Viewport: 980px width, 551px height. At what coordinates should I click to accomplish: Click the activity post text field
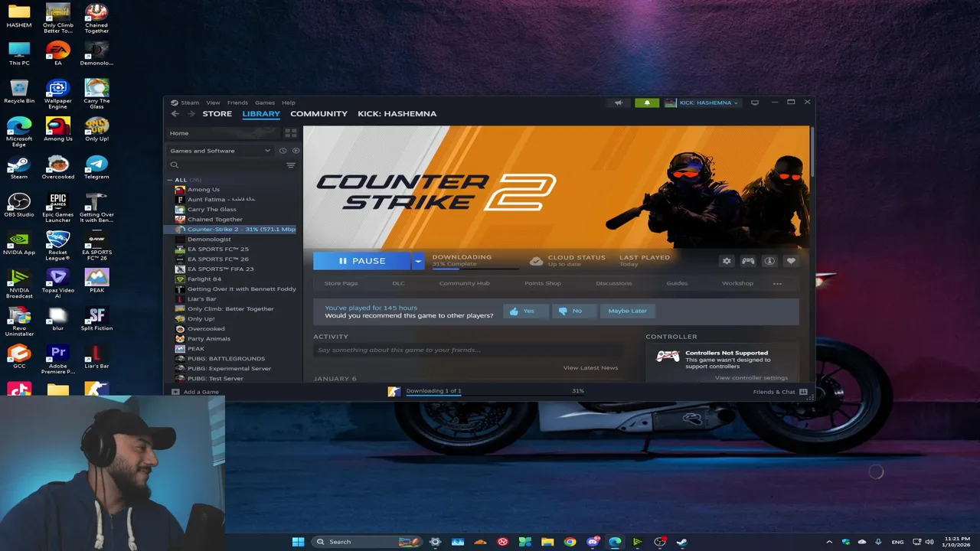point(467,350)
